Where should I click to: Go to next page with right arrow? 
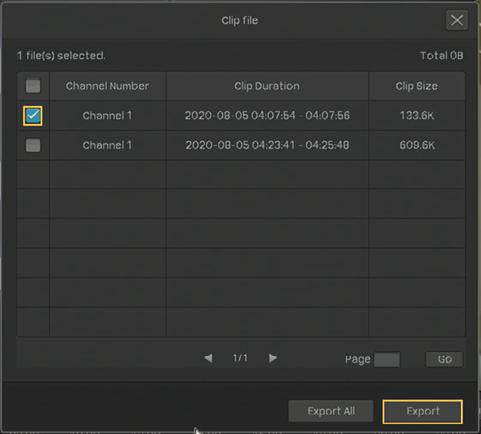click(x=273, y=358)
